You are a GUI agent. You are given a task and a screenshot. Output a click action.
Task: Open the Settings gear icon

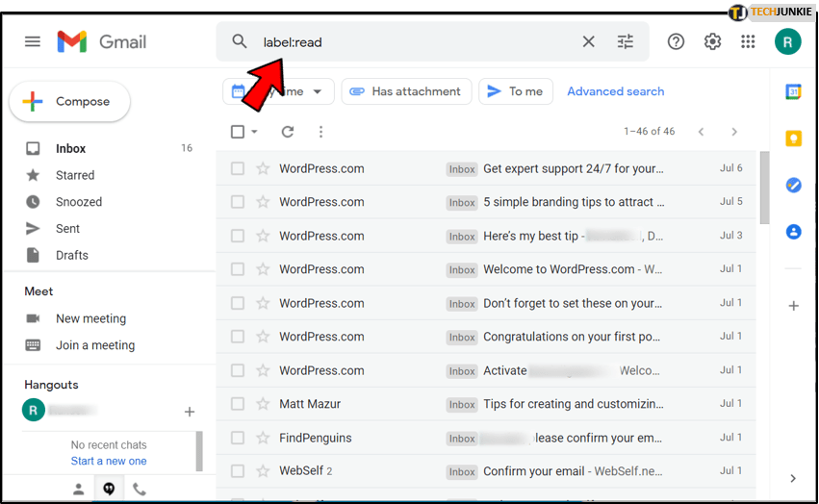pos(712,41)
